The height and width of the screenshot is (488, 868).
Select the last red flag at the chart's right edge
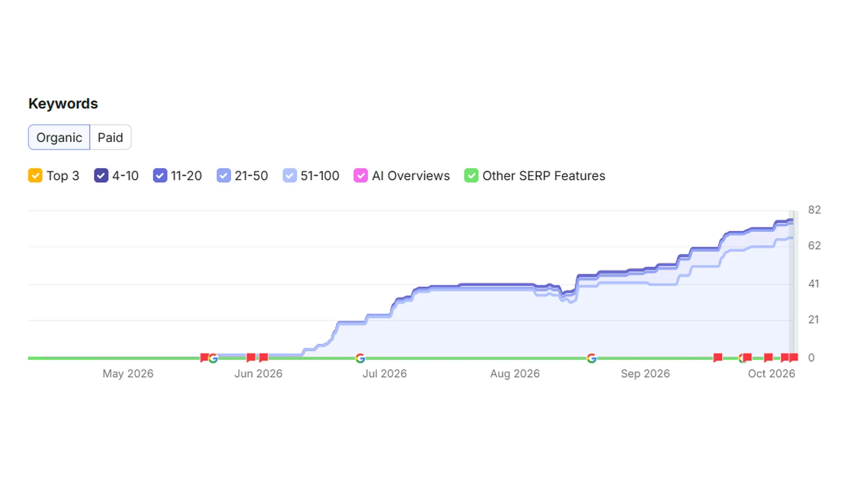click(794, 357)
